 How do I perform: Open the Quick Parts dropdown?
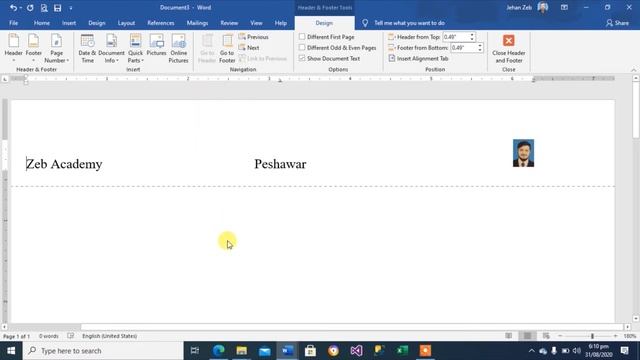[135, 48]
